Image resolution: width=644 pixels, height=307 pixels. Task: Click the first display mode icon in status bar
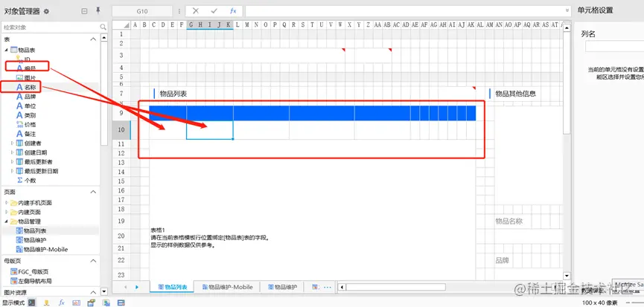click(x=31, y=303)
